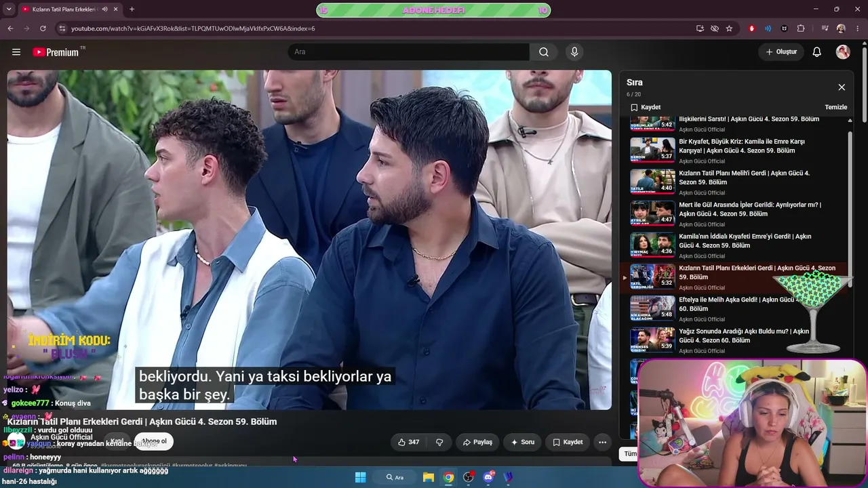
Task: View site information in address bar
Action: (x=62, y=28)
